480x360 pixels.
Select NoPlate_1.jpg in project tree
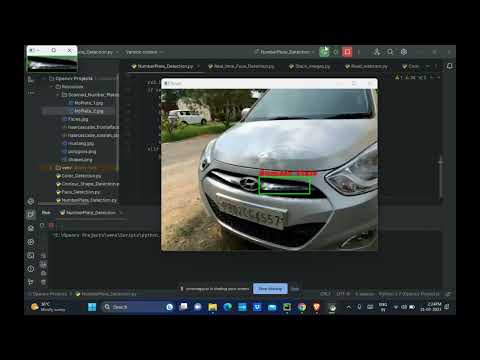point(88,103)
